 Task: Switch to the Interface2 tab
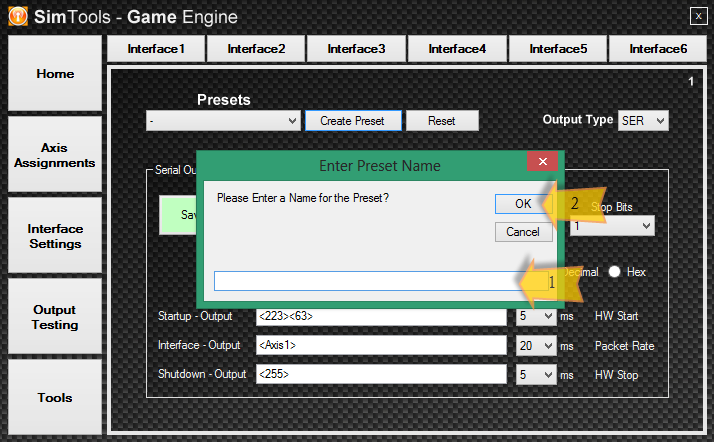click(x=256, y=49)
